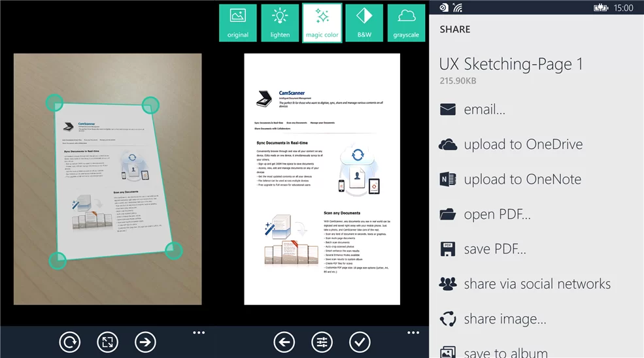Tap the UX Sketching-Page 1 title
644x358 pixels.
coord(511,64)
